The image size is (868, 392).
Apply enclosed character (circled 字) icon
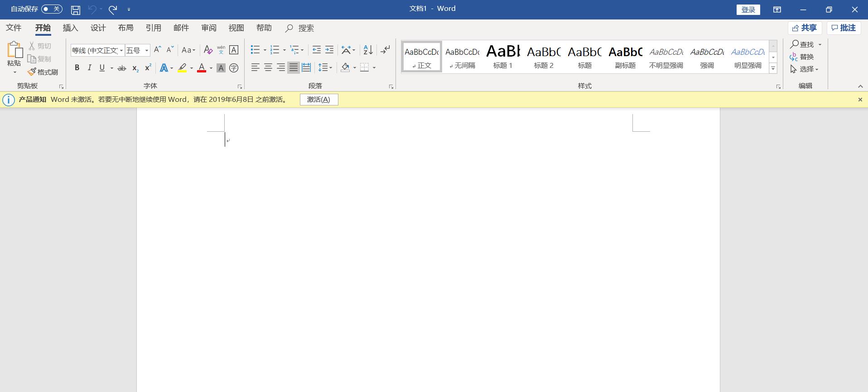pos(234,68)
